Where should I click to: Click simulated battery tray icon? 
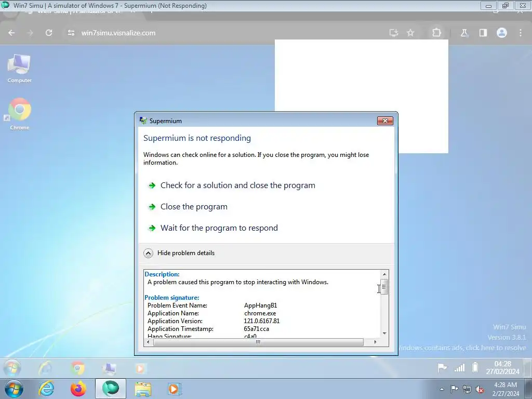click(x=475, y=367)
